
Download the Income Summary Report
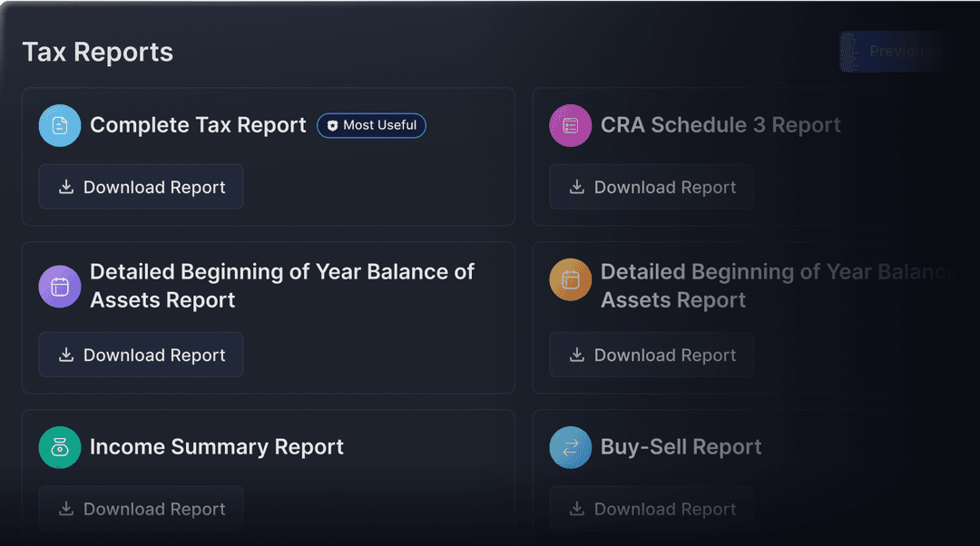[142, 509]
